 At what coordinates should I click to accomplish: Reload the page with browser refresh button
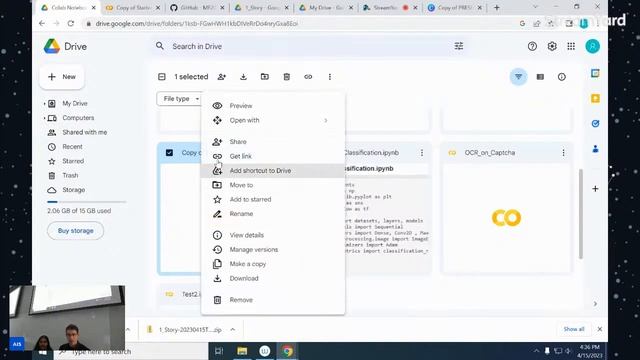pyautogui.click(x=71, y=24)
